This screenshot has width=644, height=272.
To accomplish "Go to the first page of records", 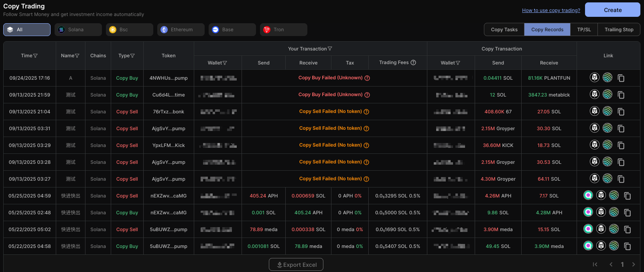I will [595, 264].
